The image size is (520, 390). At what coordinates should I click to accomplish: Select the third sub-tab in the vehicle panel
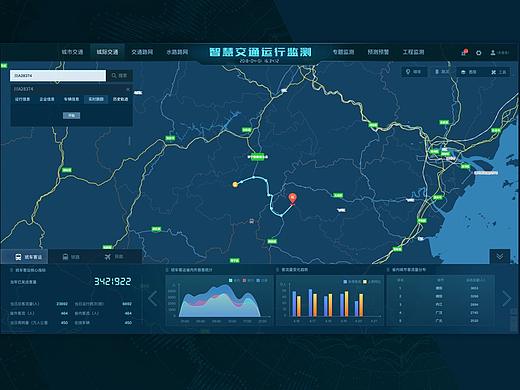click(71, 99)
